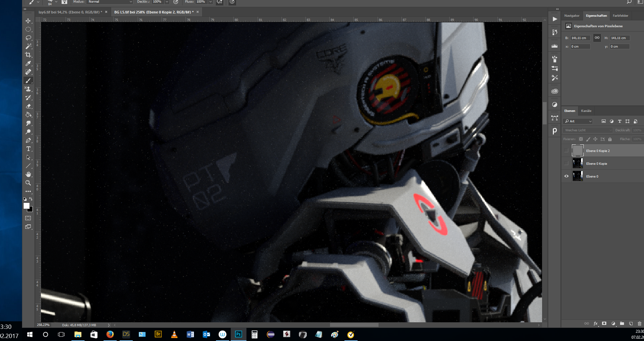
Task: Open the Modus blend mode dropdown
Action: [x=110, y=2]
